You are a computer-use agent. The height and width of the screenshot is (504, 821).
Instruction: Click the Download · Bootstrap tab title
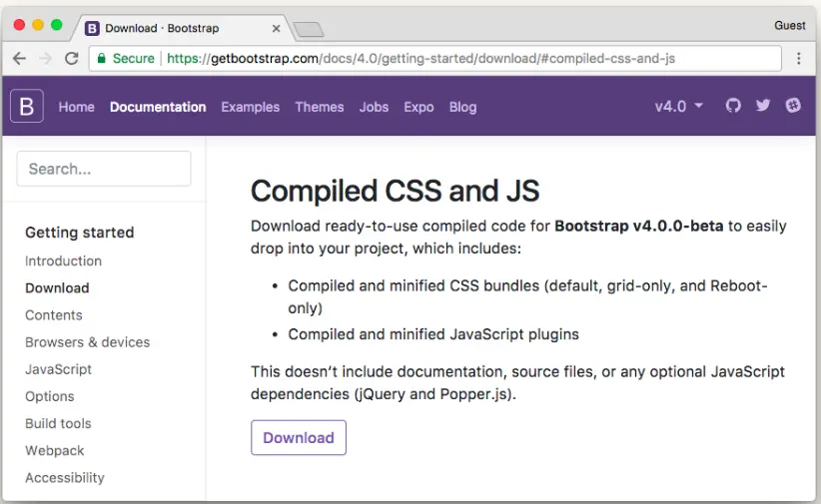pyautogui.click(x=162, y=28)
